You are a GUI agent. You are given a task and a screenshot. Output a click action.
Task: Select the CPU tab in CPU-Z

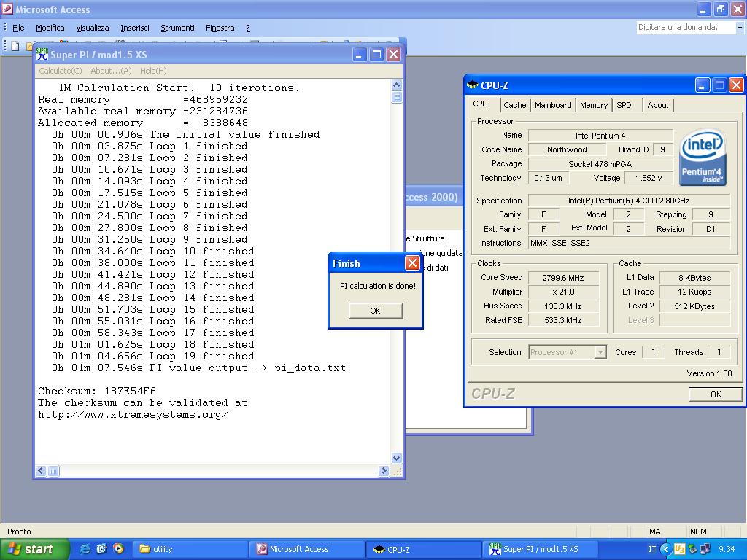pos(480,104)
